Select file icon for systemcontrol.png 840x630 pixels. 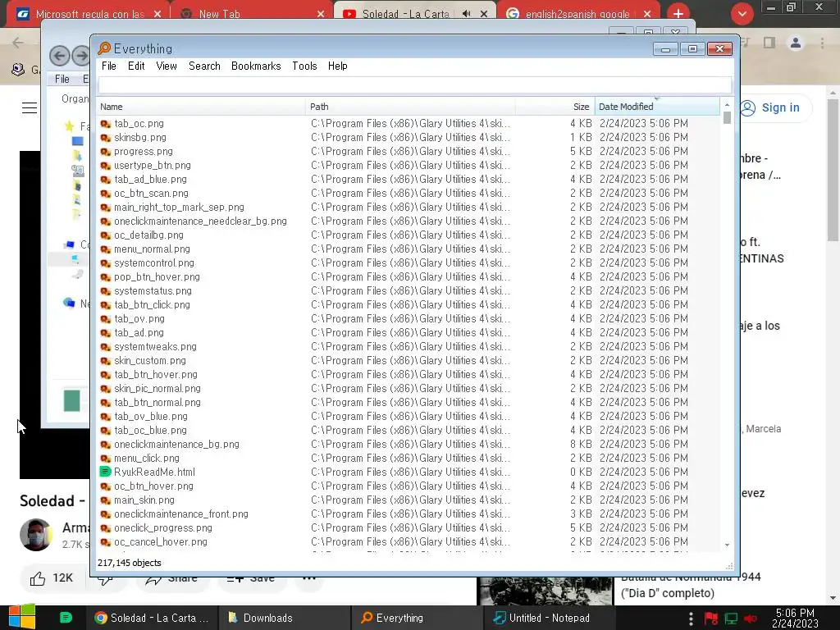click(106, 263)
